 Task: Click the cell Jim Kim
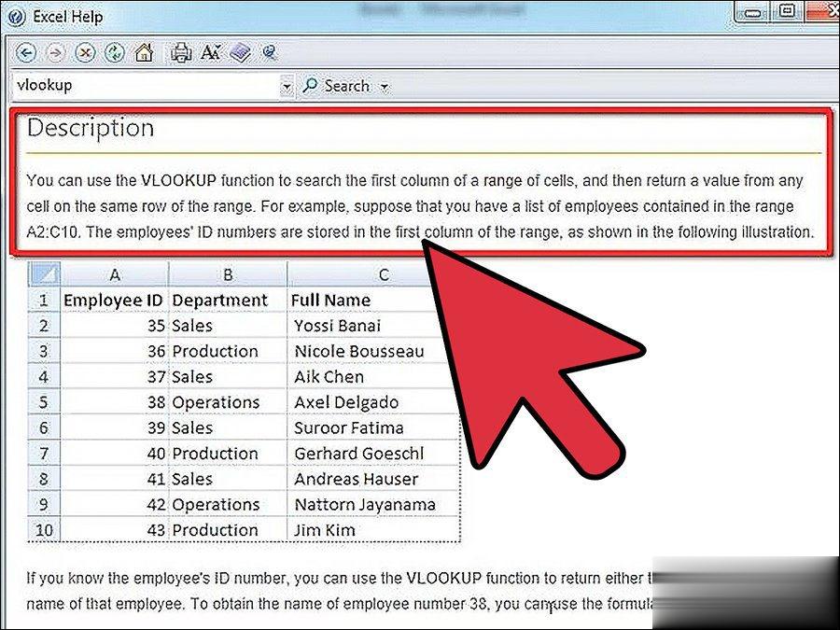coord(372,530)
